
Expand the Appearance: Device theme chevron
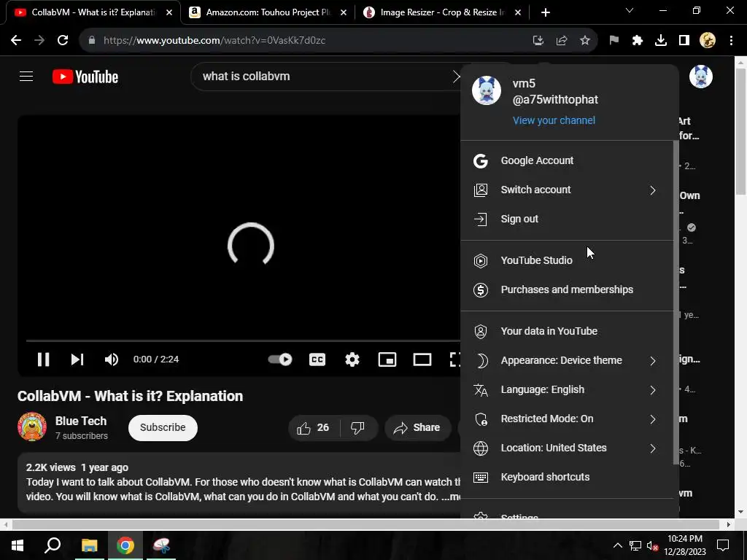[652, 361]
